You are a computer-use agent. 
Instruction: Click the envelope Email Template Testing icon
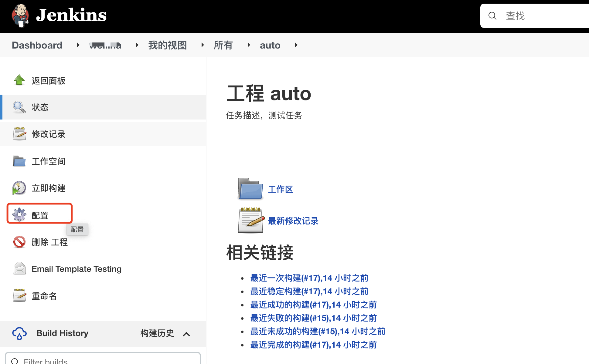pos(19,268)
